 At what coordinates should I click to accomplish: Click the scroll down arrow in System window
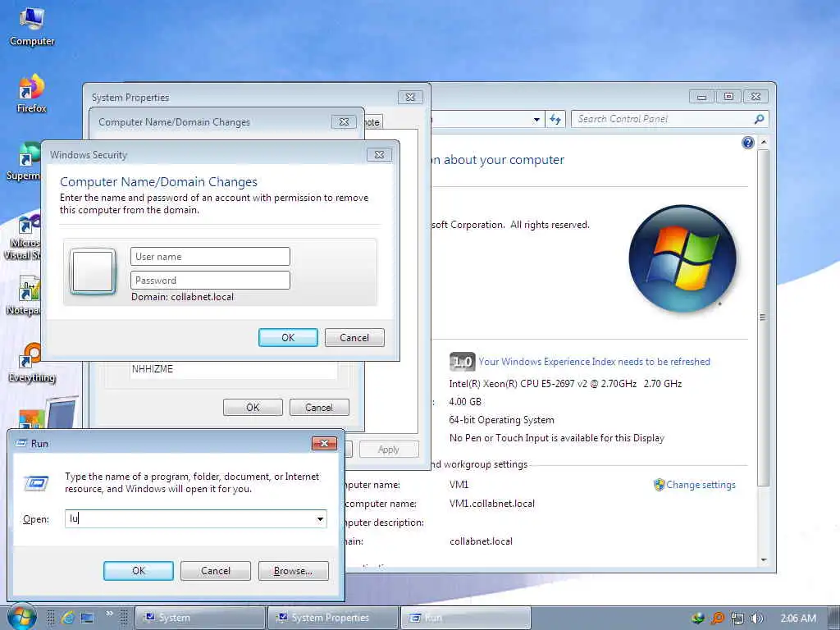pos(764,559)
